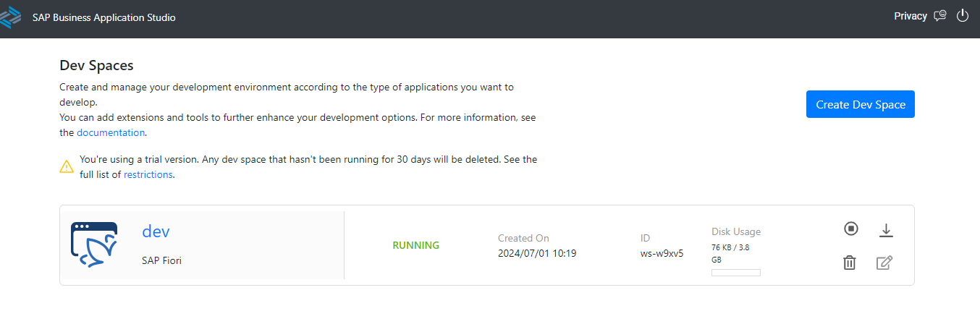The image size is (980, 311).
Task: Click the Dev Spaces heading
Action: point(96,65)
